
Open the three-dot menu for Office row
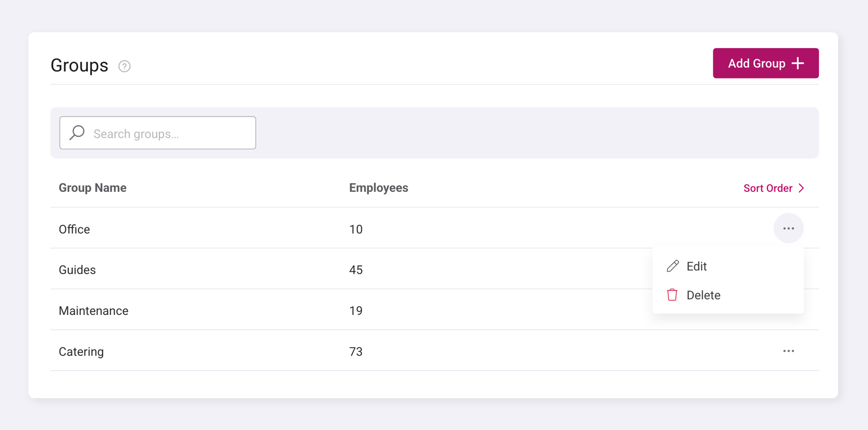[x=788, y=228]
